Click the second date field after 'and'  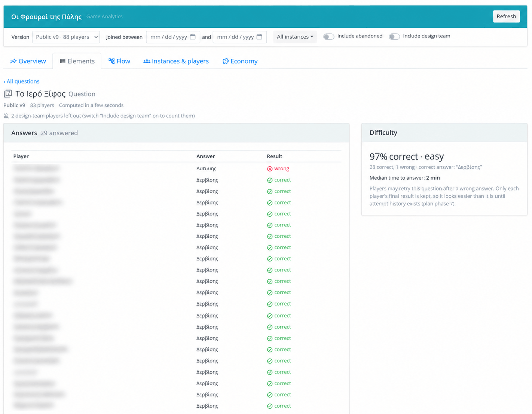coord(239,37)
